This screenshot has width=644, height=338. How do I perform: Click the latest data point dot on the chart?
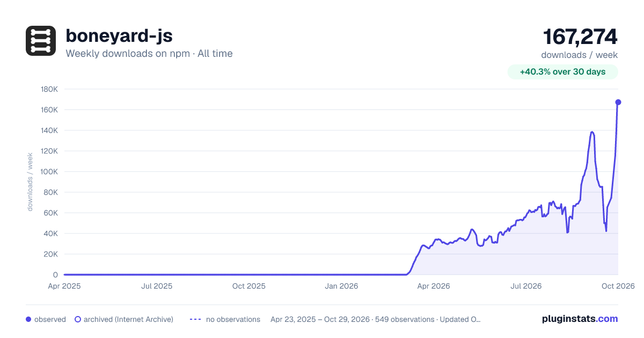618,102
